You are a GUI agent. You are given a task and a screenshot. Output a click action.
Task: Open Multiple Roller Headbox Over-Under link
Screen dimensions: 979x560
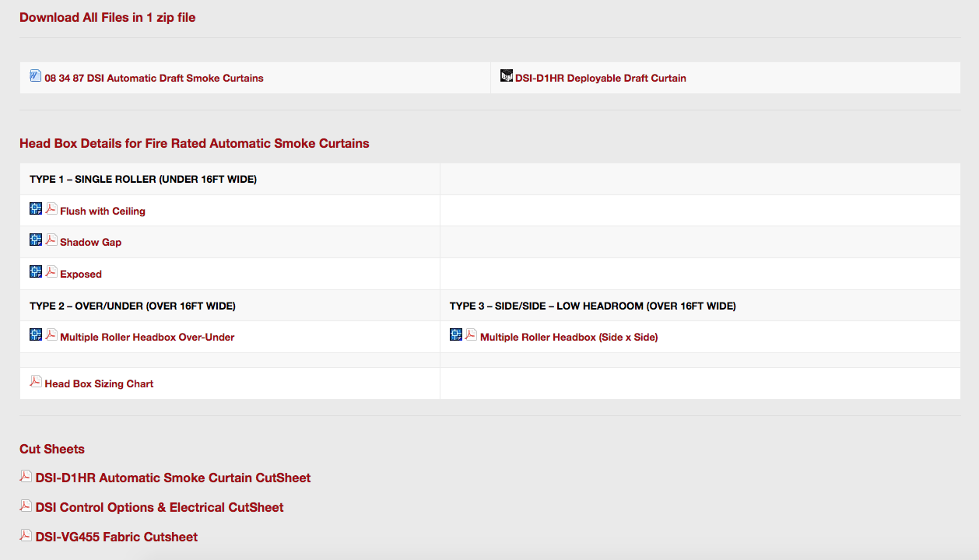pyautogui.click(x=147, y=338)
